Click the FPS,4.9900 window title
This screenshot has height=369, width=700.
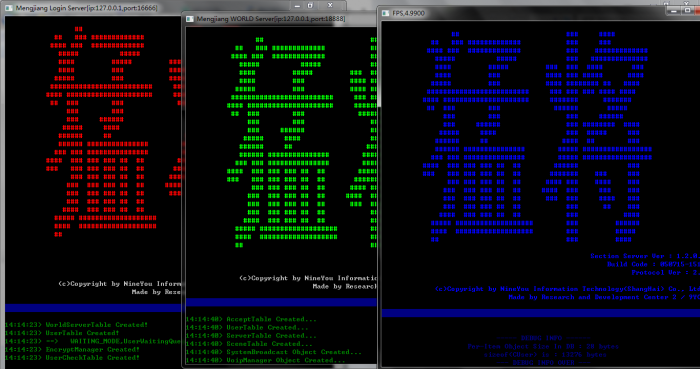[x=408, y=13]
